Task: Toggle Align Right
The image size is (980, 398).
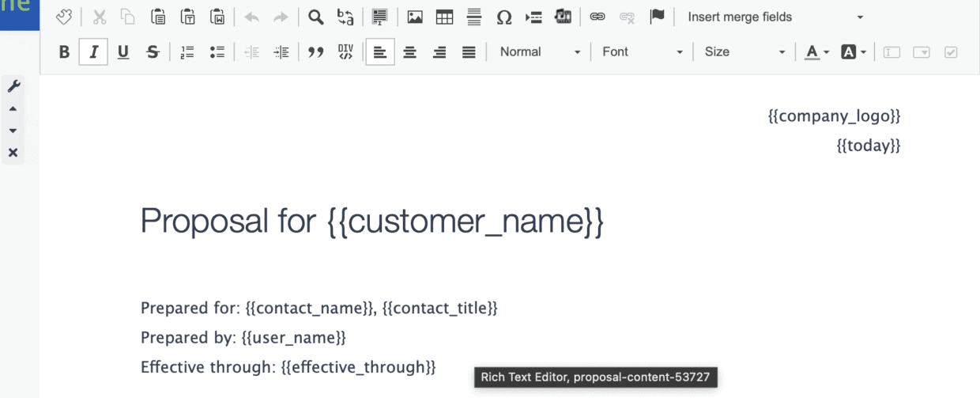Action: pyautogui.click(x=439, y=52)
